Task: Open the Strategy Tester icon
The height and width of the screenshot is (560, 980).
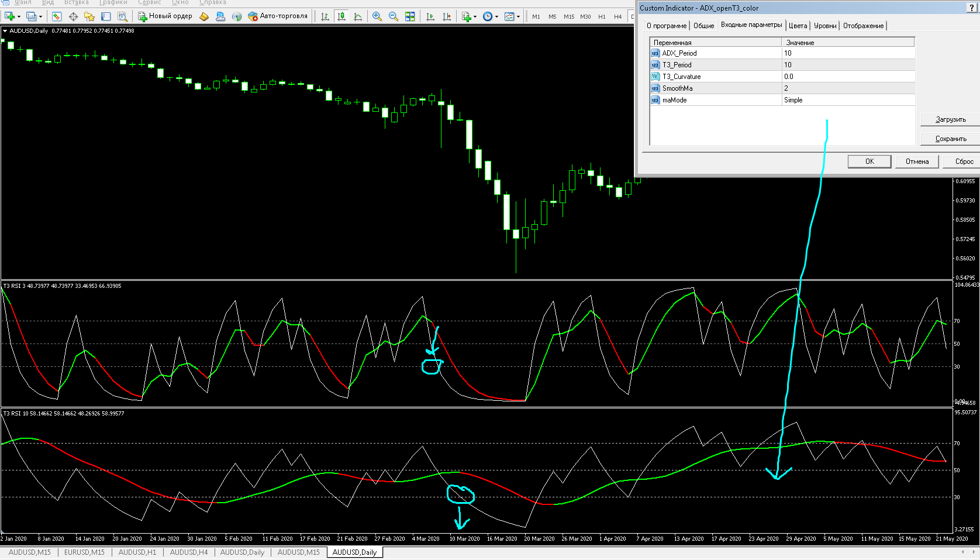Action: 122,16
